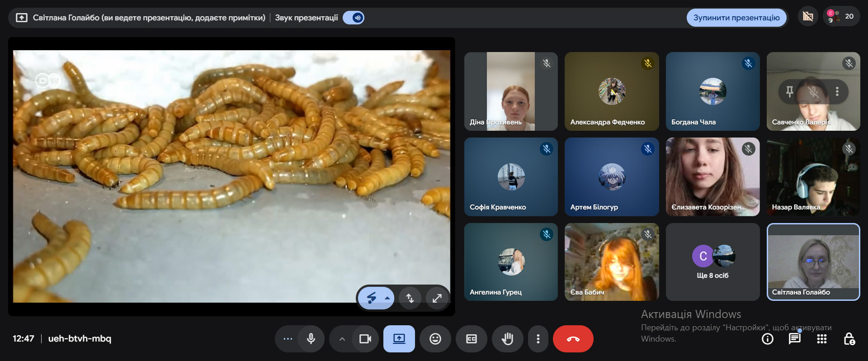Pin Савченко Валерія's video tile
Screen dimensions: 868x361
(x=789, y=92)
